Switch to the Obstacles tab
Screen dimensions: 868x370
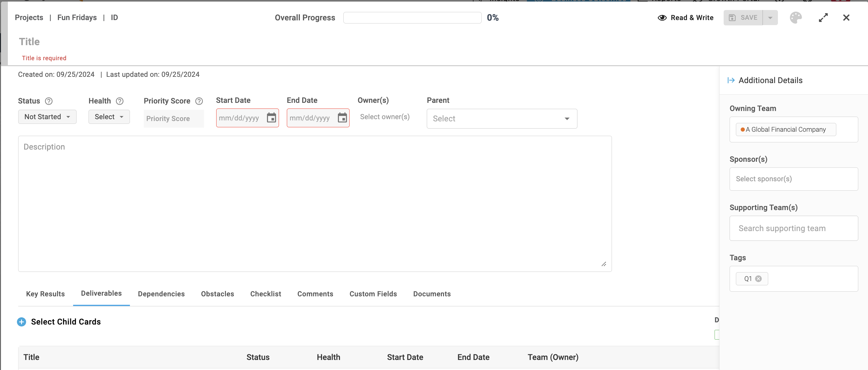218,293
